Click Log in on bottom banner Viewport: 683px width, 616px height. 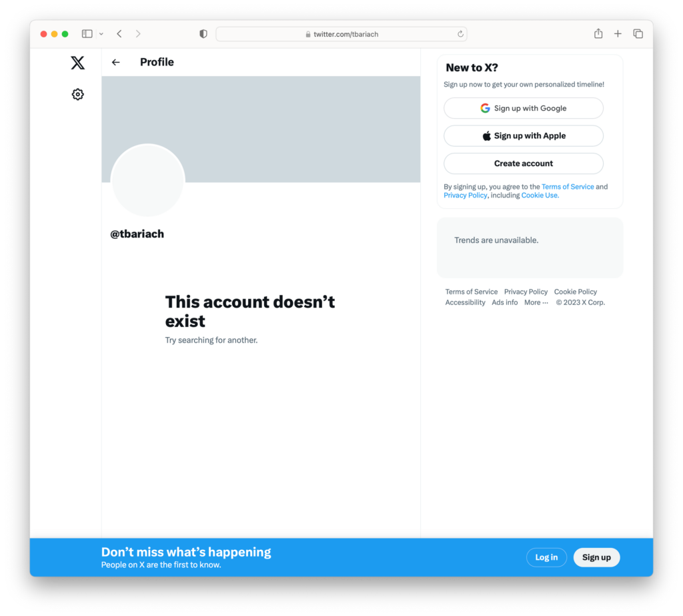(546, 557)
